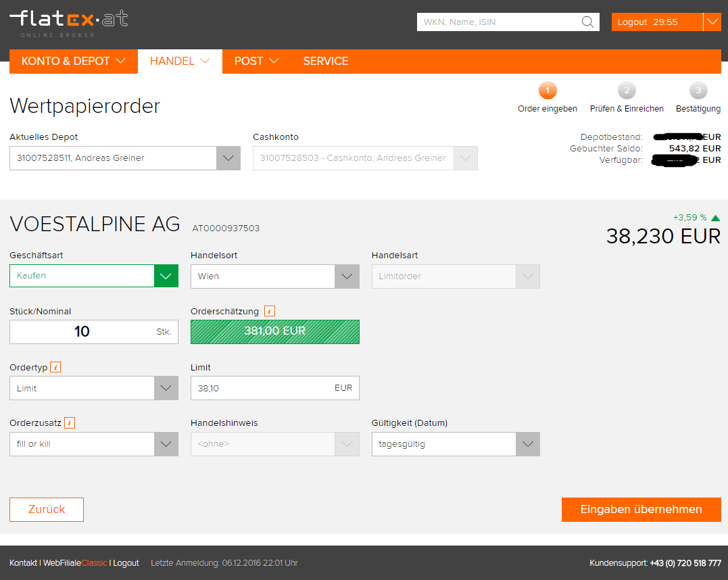The height and width of the screenshot is (580, 728).
Task: Click the Kundensupport phone number
Action: pyautogui.click(x=685, y=563)
